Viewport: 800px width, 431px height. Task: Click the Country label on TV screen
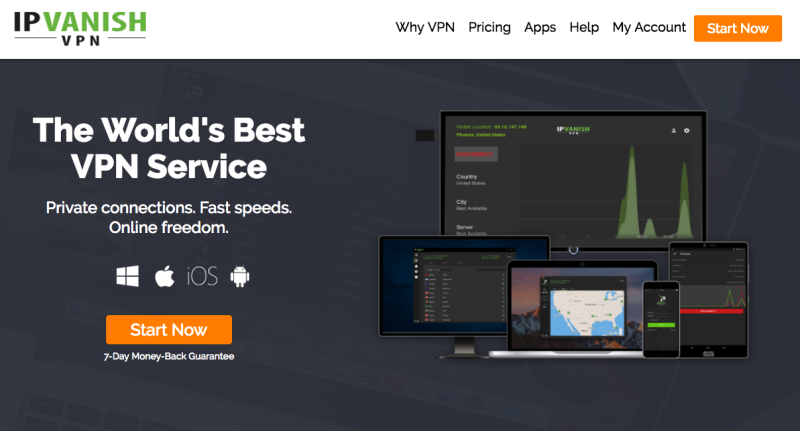pos(466,176)
